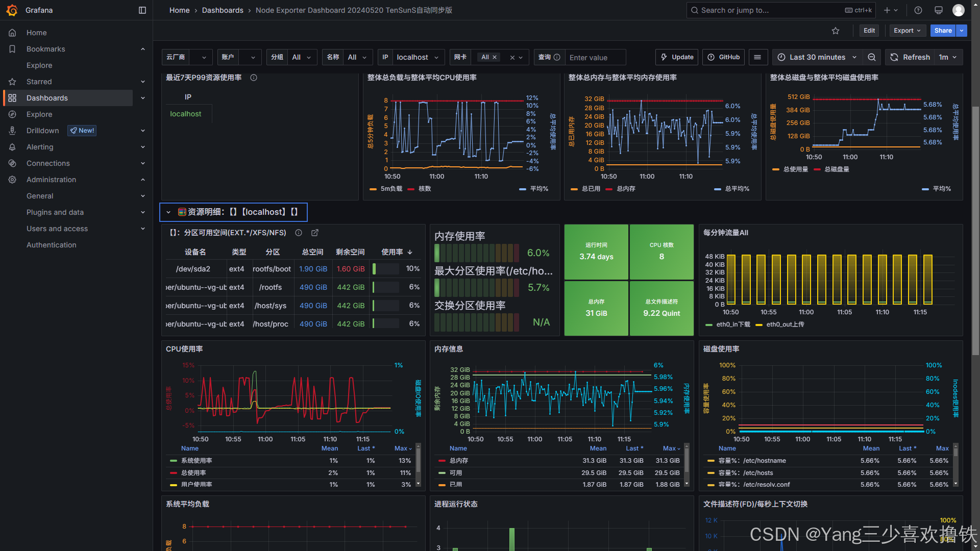Click the blue Share button
Screen dimensions: 980x551
point(943,31)
